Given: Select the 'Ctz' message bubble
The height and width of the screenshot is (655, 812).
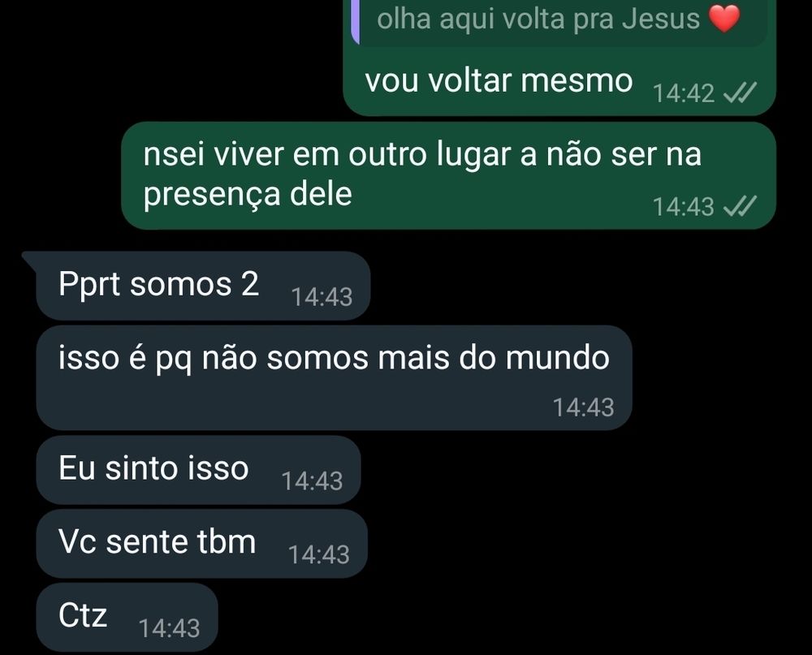Looking at the screenshot, I should coord(127,617).
